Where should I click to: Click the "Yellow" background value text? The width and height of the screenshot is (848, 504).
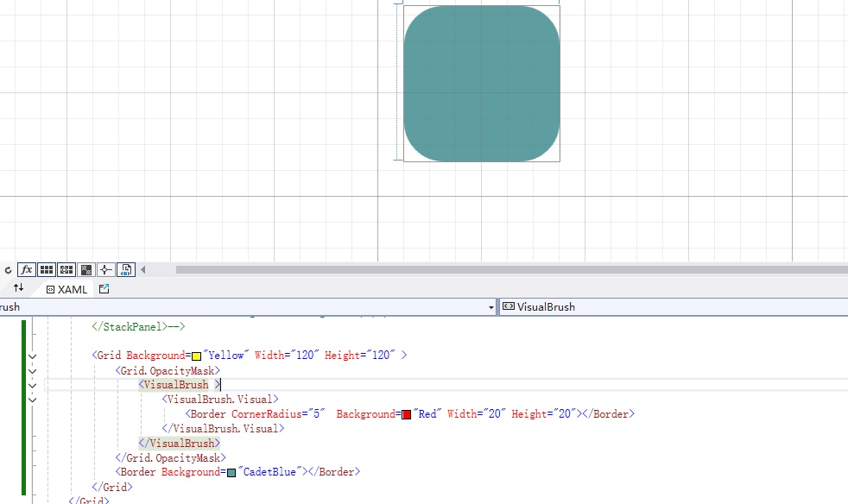[226, 355]
